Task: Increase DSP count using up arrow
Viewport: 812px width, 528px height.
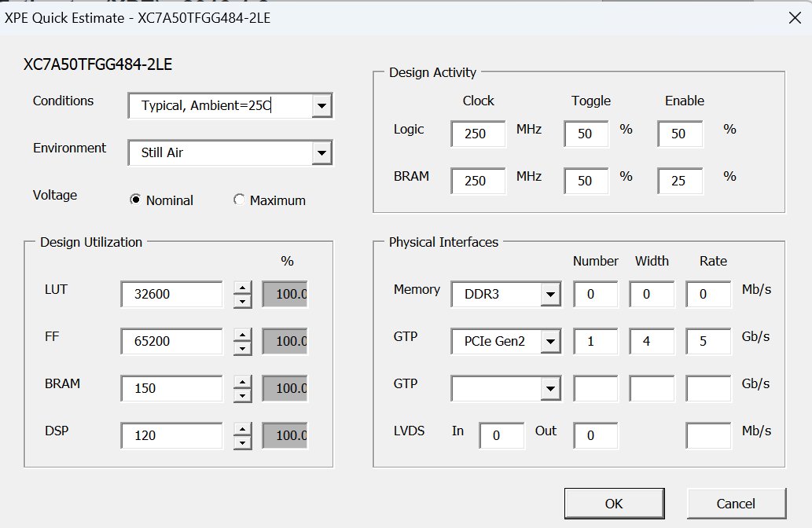Action: tap(243, 428)
